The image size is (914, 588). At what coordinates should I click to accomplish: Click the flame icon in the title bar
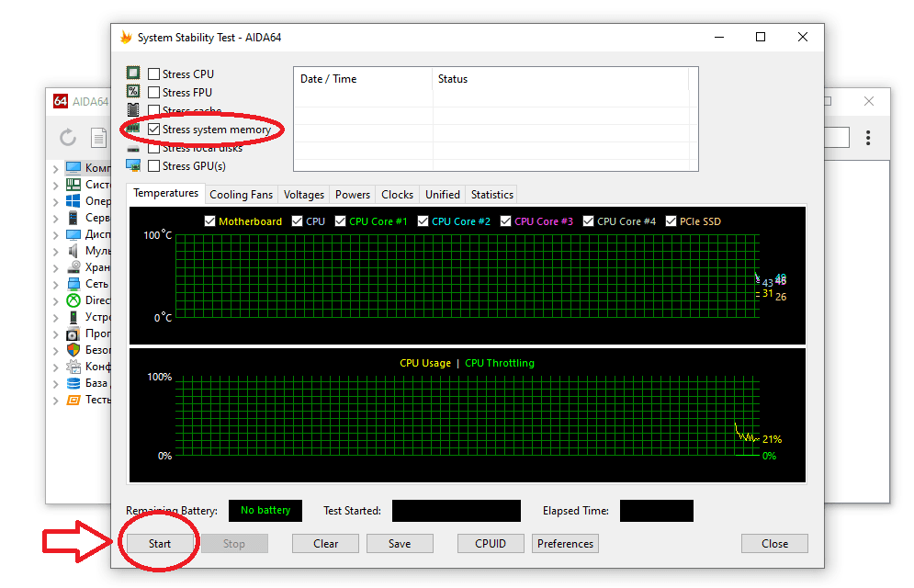pyautogui.click(x=126, y=38)
